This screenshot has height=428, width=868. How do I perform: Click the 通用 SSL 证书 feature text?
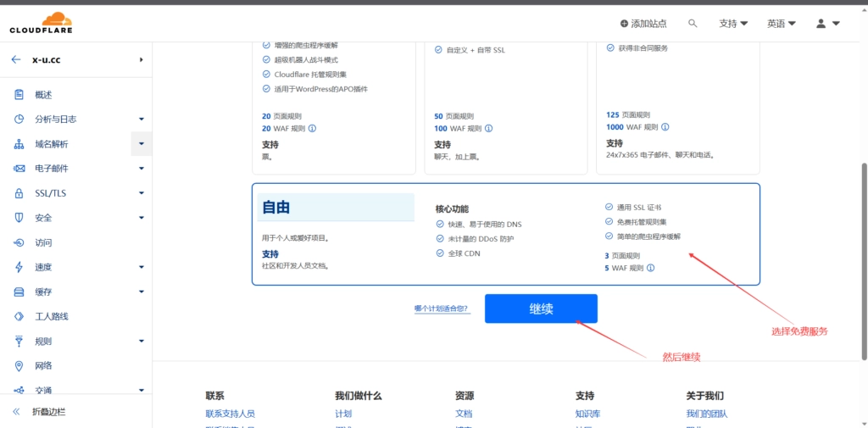[x=639, y=207]
